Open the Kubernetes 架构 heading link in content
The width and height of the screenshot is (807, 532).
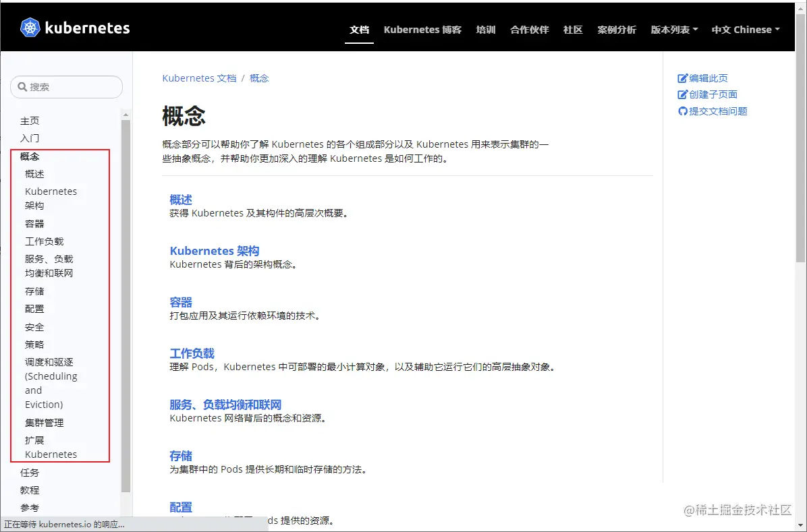215,251
